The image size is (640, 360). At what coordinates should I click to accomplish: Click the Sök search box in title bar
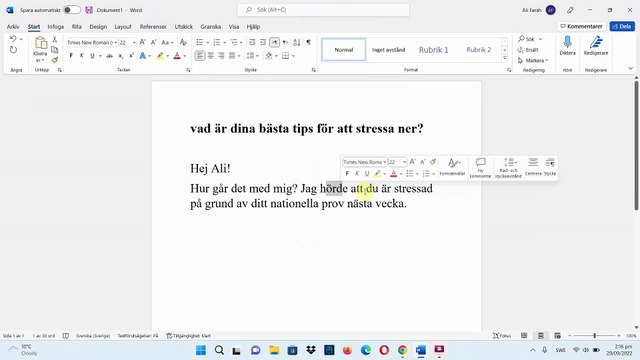click(x=323, y=10)
